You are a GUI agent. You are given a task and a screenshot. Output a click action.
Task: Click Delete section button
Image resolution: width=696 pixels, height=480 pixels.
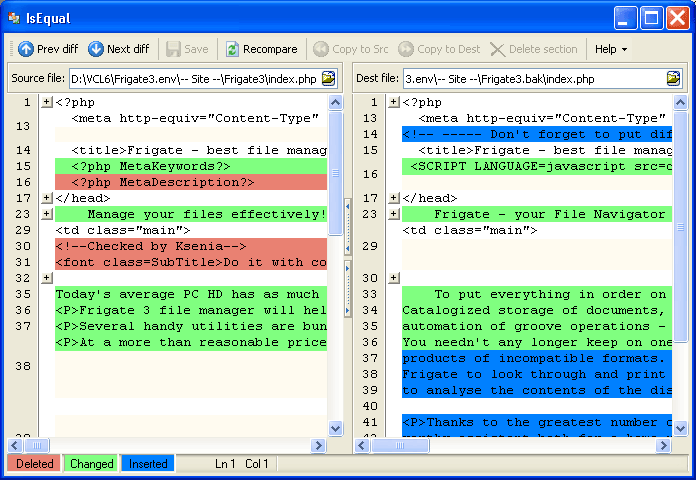point(534,49)
